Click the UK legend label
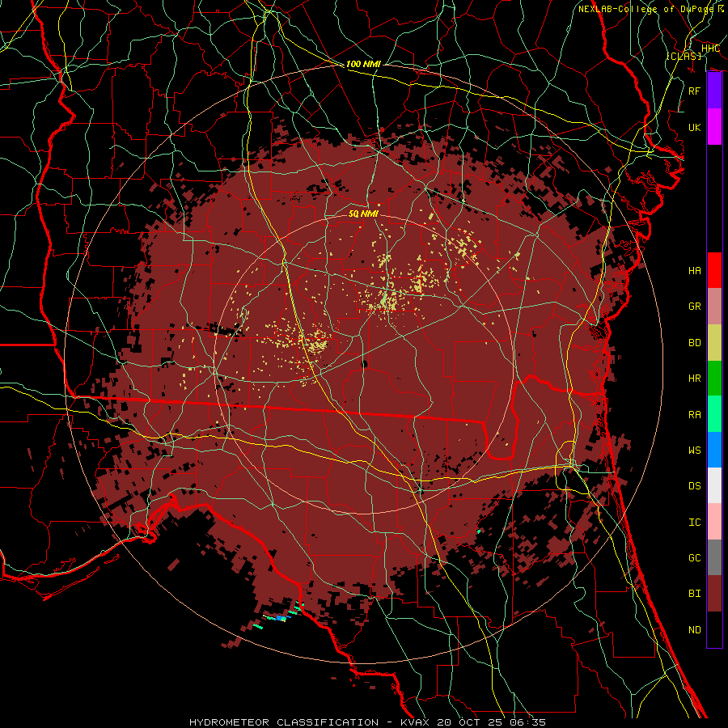 (x=695, y=128)
